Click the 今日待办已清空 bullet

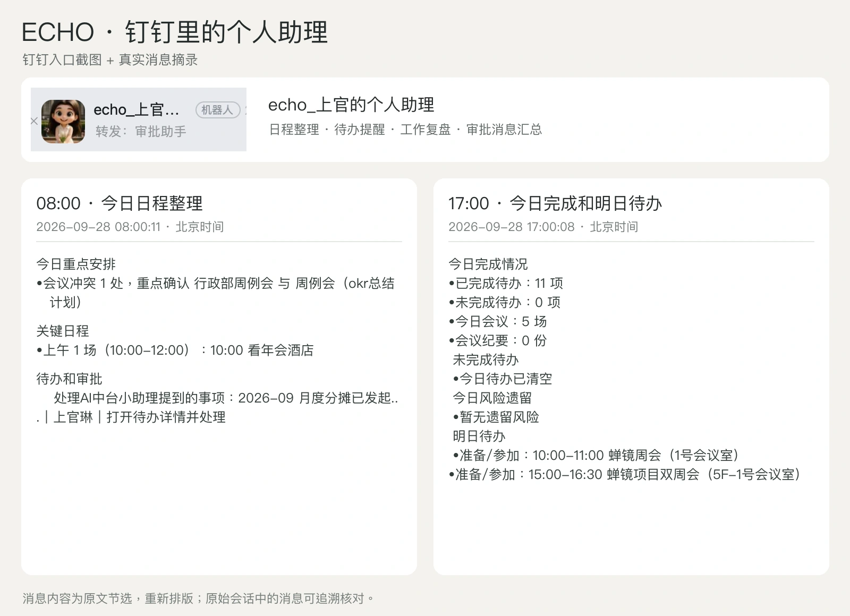pos(503,379)
